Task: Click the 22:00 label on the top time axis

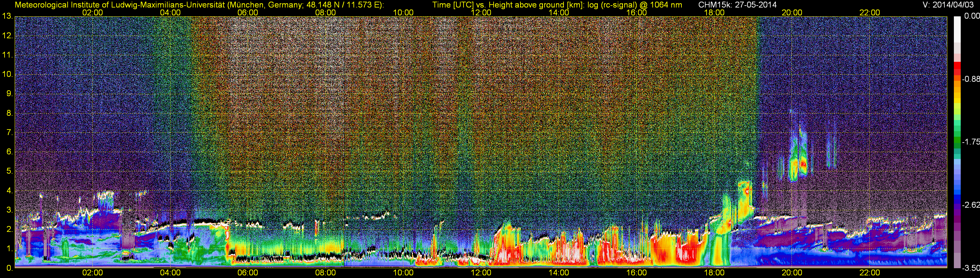Action: click(870, 12)
